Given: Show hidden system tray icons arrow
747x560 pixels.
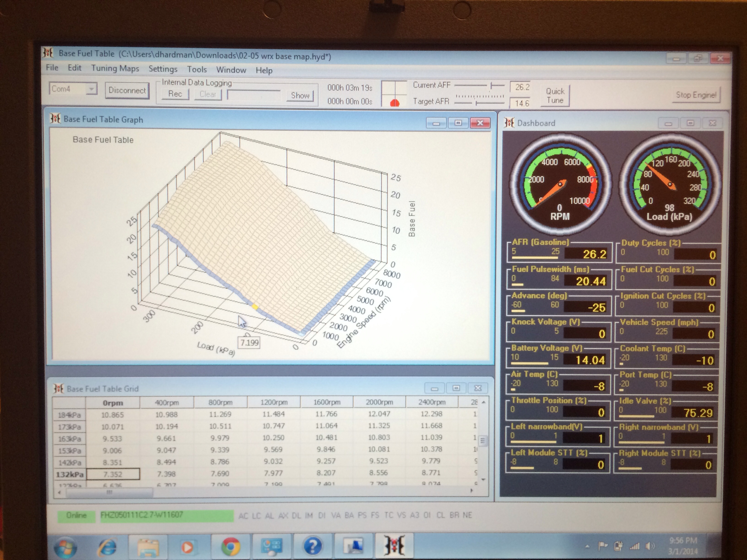Looking at the screenshot, I should coord(587,546).
